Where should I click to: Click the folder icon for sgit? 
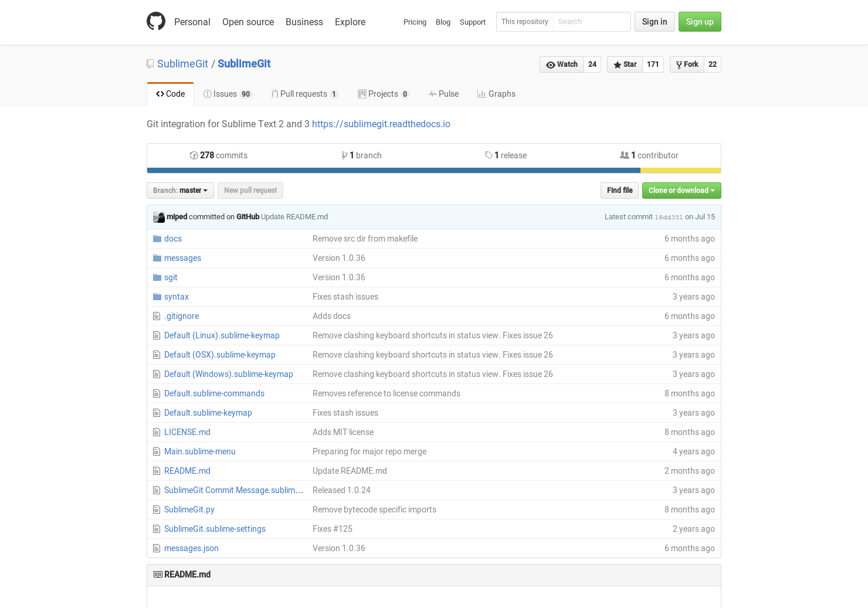coord(157,277)
